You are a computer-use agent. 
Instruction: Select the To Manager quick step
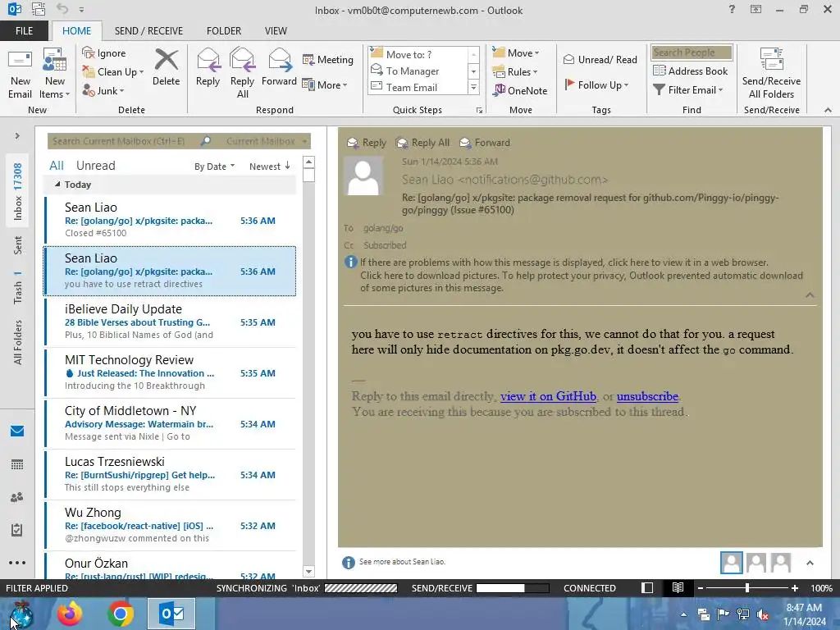point(418,71)
